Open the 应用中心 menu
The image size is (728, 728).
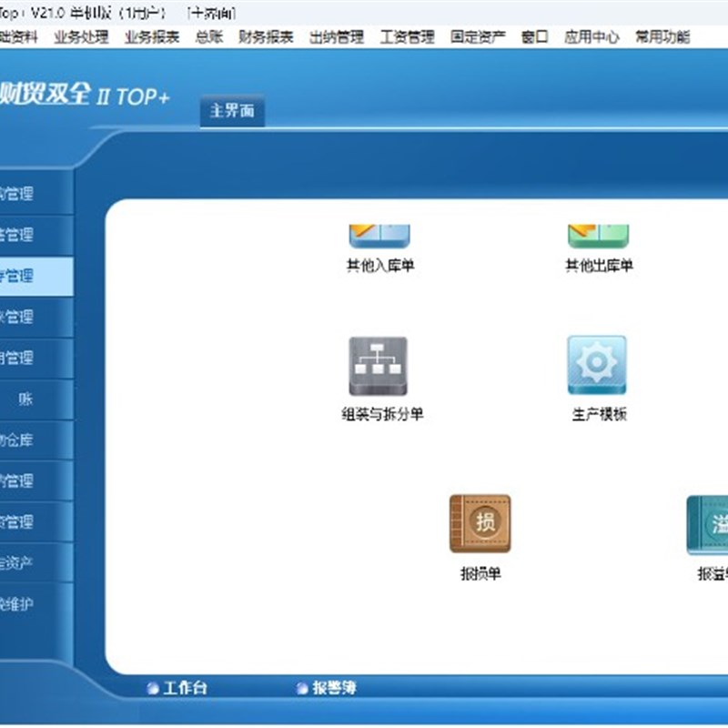(x=591, y=36)
